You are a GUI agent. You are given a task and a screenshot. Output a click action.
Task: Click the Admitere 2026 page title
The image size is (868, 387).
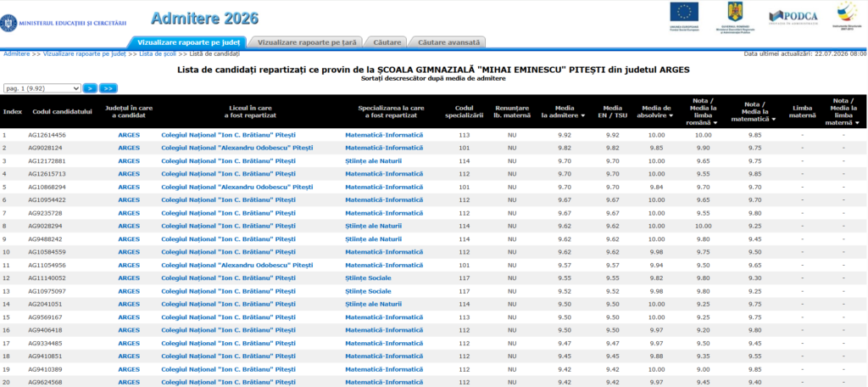204,19
